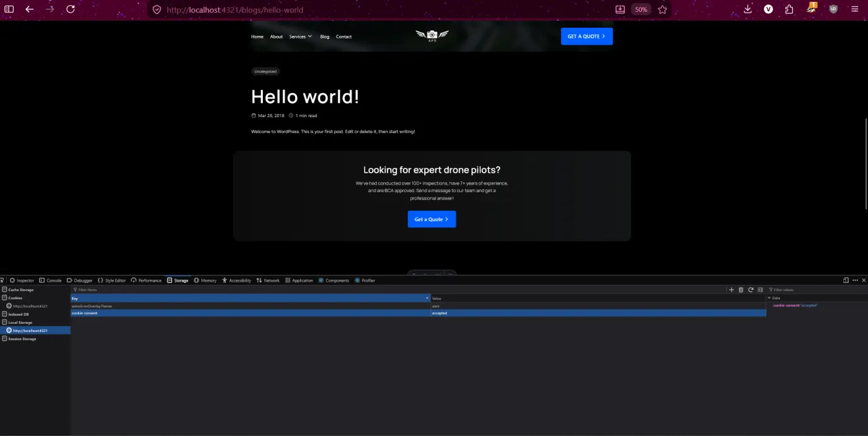Screen dimensions: 868x436
Task: Open the browser hamburger menu
Action: point(855,9)
